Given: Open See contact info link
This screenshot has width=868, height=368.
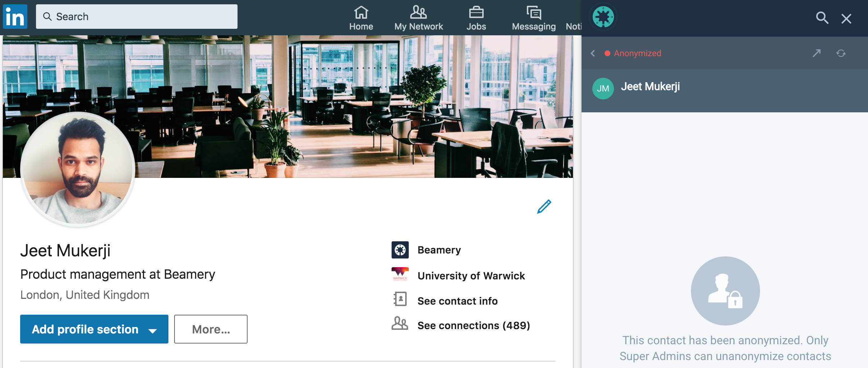Looking at the screenshot, I should point(457,301).
